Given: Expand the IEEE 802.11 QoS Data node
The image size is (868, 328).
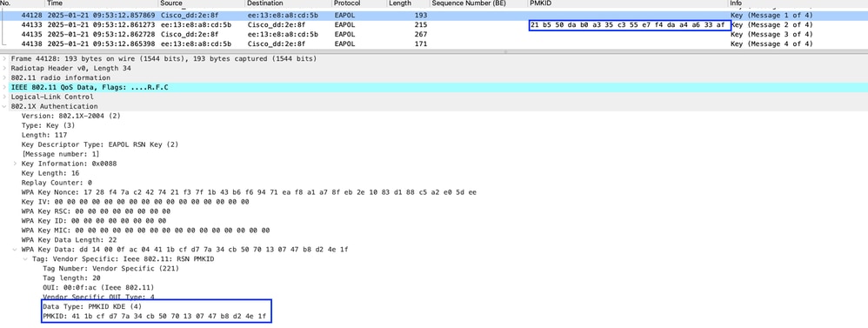Looking at the screenshot, I should 5,88.
